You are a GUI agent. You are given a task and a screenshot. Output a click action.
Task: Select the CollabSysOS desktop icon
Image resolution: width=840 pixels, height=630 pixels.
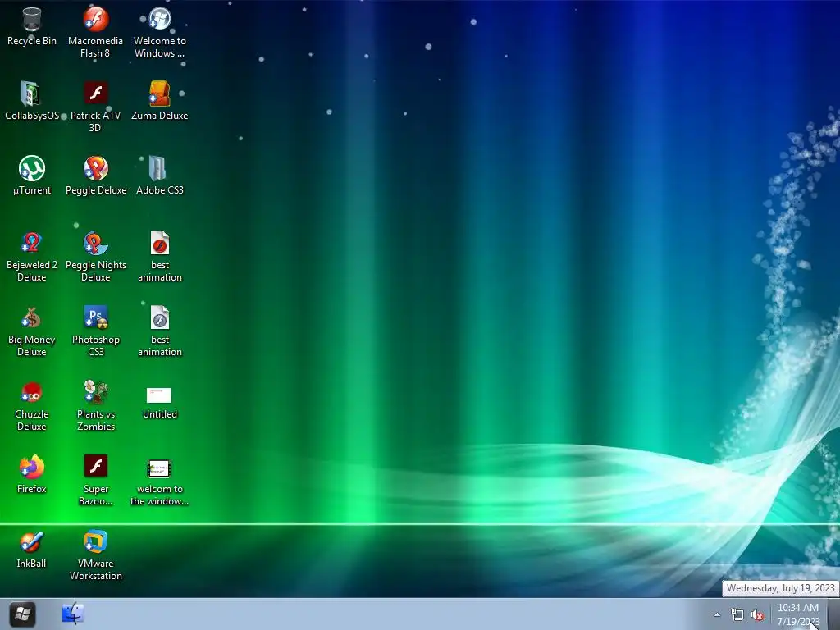pos(32,101)
